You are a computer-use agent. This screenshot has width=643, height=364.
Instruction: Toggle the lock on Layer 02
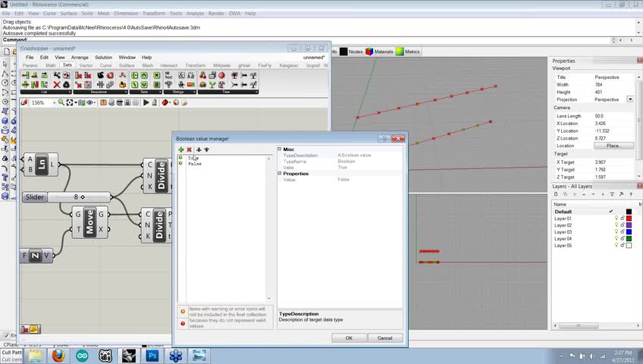pos(623,225)
